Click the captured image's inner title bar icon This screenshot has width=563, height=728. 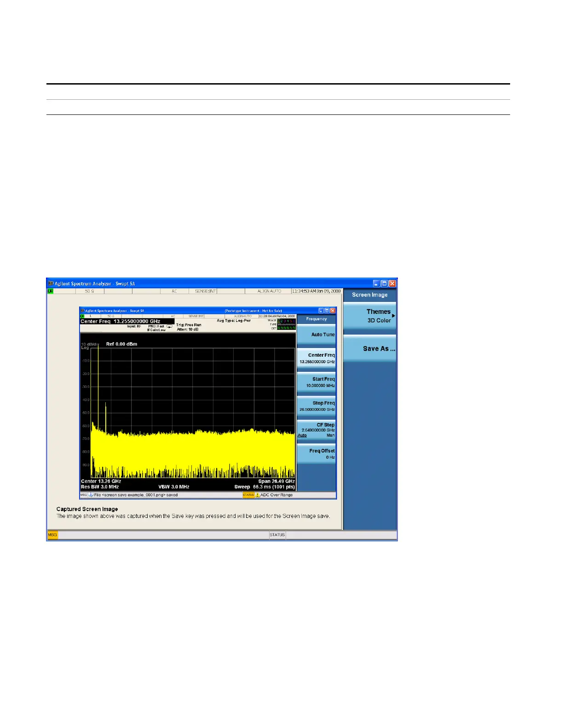(83, 311)
